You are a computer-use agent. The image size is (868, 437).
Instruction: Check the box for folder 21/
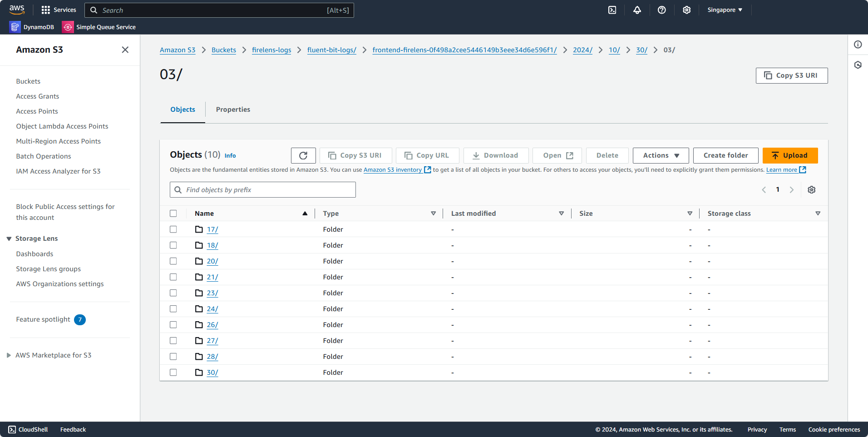pyautogui.click(x=173, y=277)
